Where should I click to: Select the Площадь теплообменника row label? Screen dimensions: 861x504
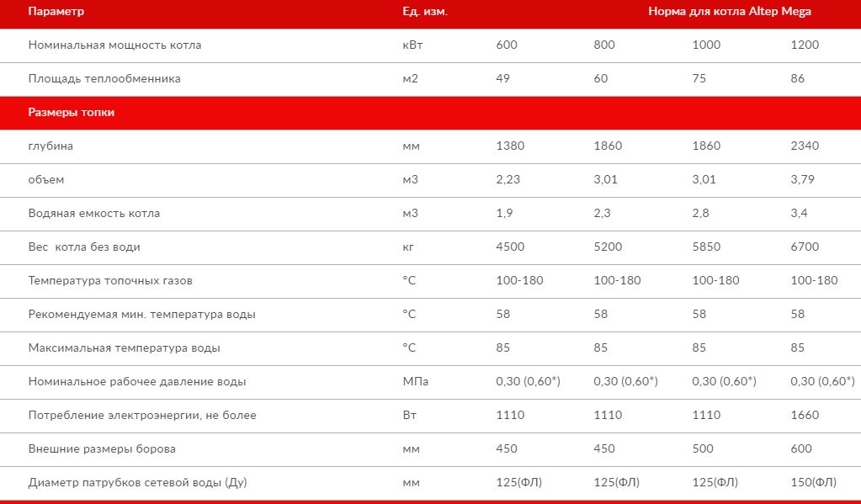[104, 78]
